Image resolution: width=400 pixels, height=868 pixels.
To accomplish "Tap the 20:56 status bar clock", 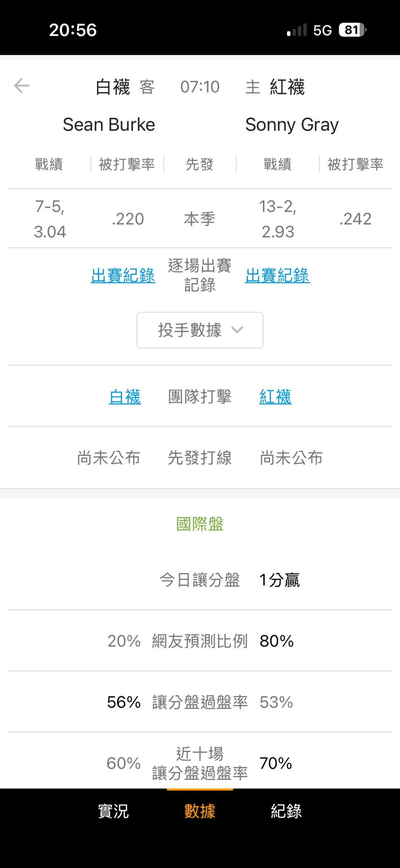I will (73, 30).
